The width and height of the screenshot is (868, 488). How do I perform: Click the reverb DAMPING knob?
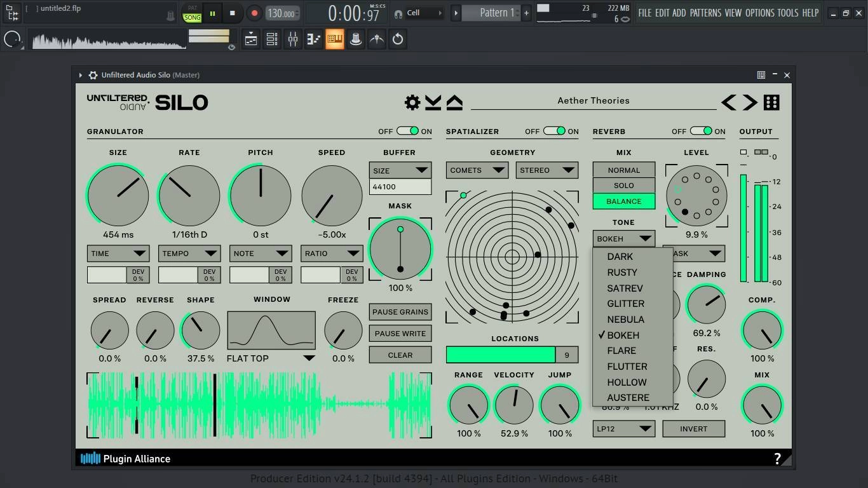point(707,304)
